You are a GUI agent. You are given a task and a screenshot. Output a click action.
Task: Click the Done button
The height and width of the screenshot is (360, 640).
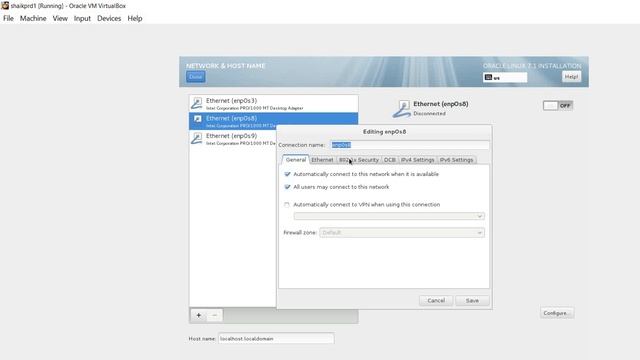(x=196, y=77)
